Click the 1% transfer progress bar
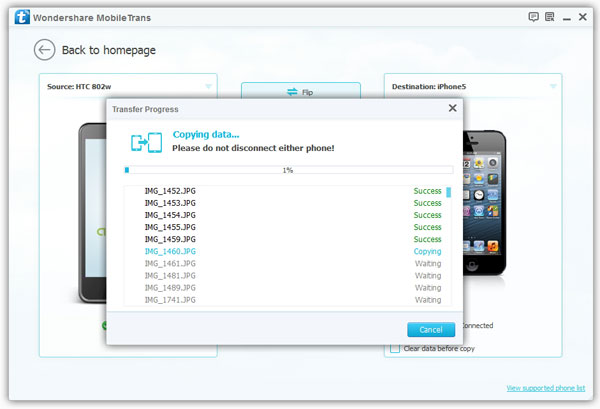The height and width of the screenshot is (409, 600). click(289, 170)
